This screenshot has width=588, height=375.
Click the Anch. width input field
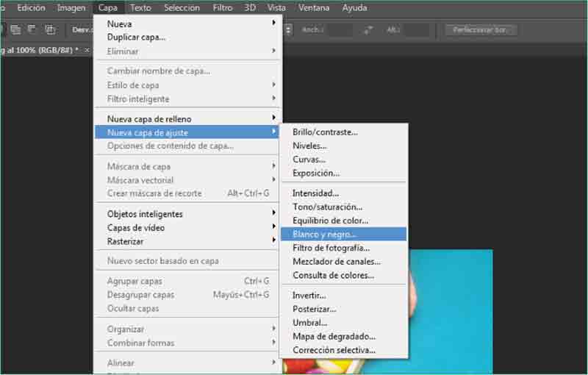pyautogui.click(x=340, y=30)
